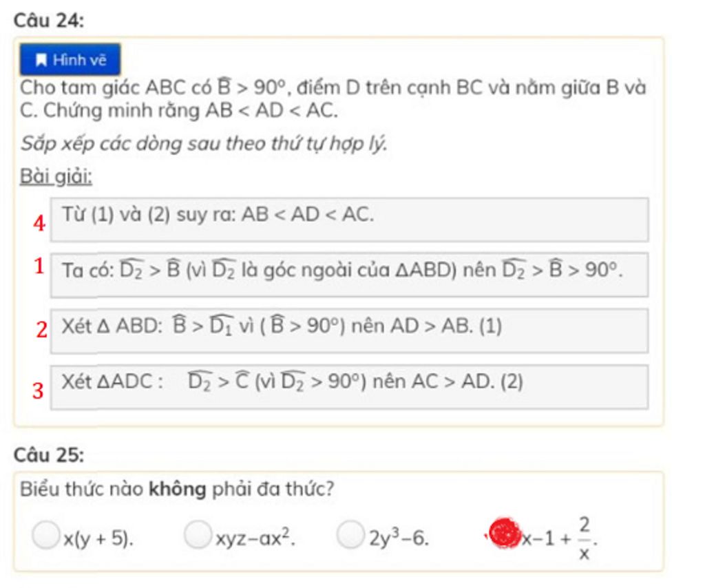The width and height of the screenshot is (705, 588).
Task: Click the red number 2 annotation
Action: coord(42,330)
